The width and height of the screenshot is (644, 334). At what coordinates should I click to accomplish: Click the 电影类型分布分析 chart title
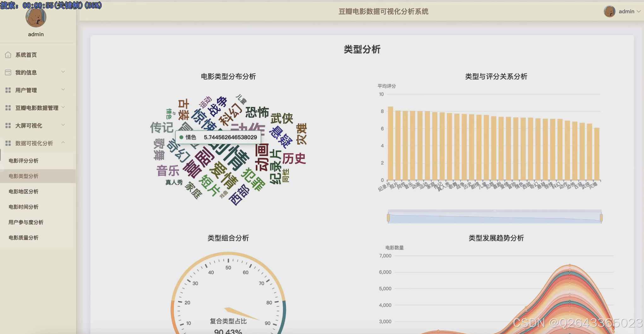[228, 77]
